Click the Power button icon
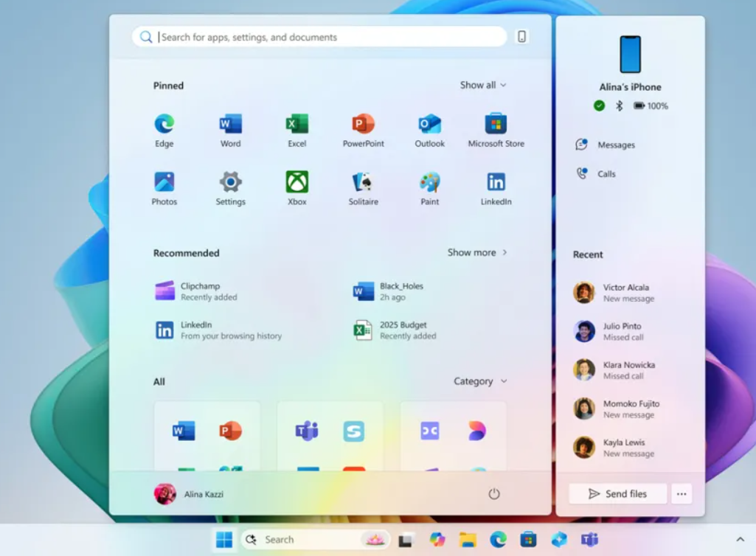 pos(494,494)
